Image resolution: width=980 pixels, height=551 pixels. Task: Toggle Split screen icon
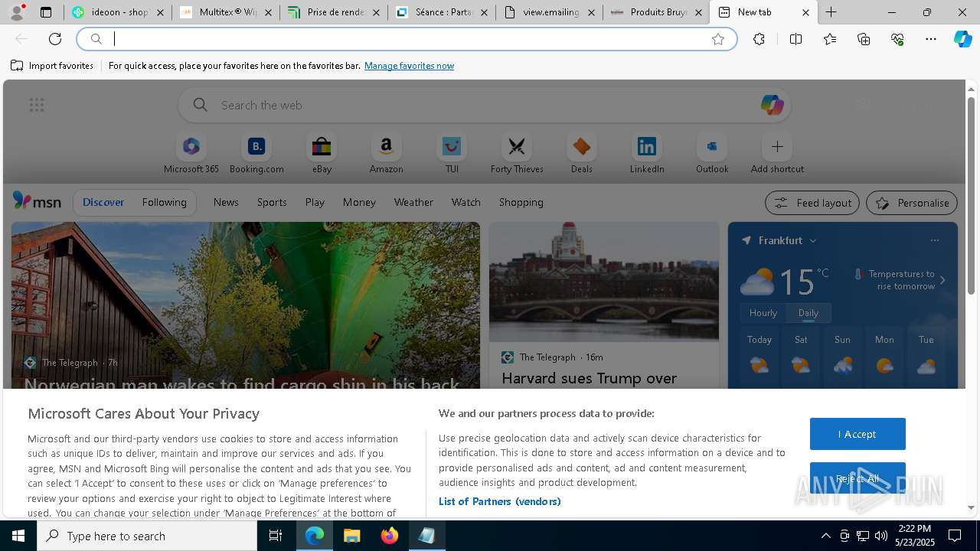tap(795, 39)
